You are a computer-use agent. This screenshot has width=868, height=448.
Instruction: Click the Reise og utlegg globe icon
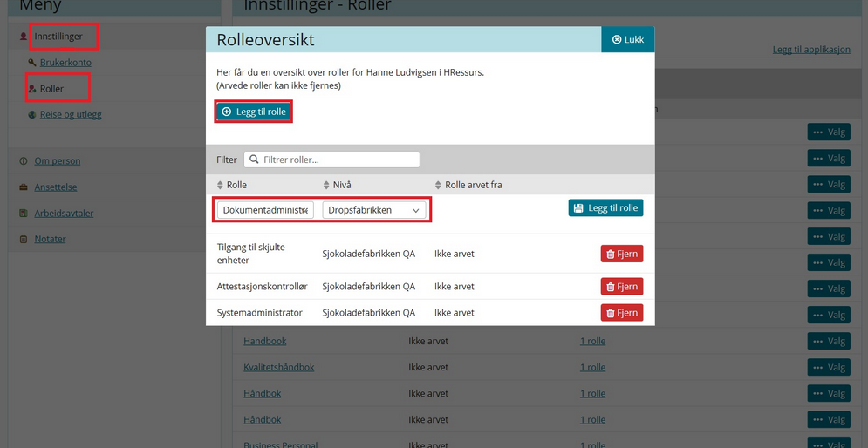[32, 114]
